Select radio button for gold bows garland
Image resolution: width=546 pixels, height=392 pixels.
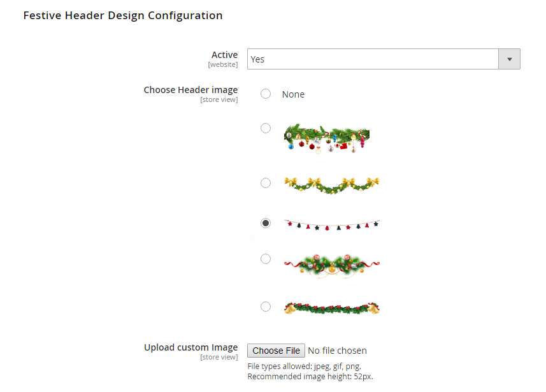pos(266,183)
